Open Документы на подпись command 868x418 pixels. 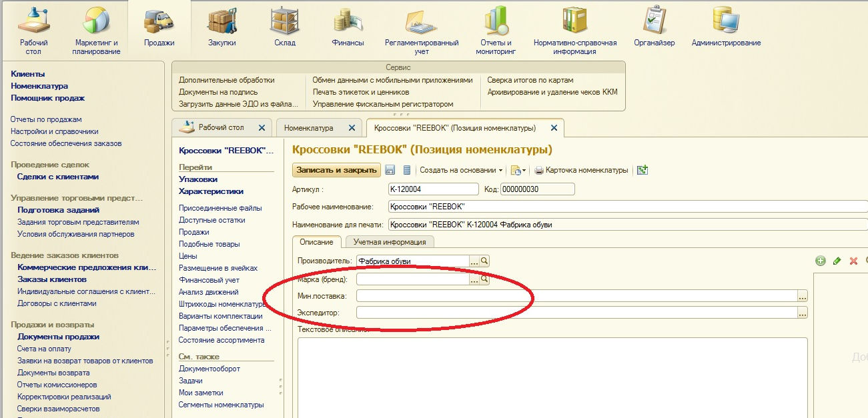218,92
